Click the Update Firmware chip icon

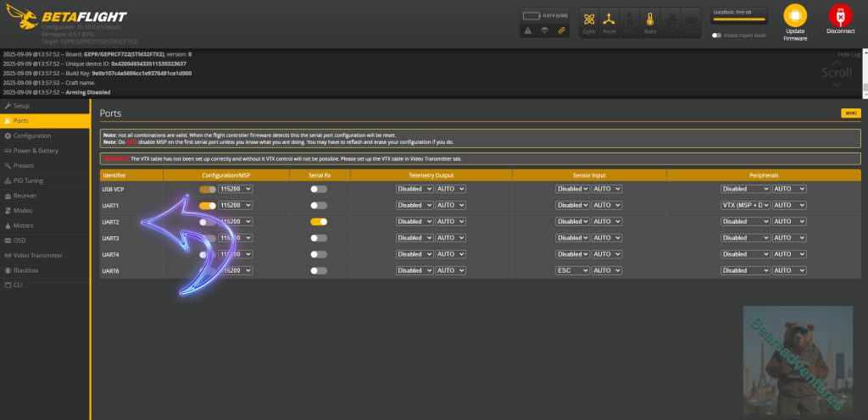pyautogui.click(x=794, y=16)
